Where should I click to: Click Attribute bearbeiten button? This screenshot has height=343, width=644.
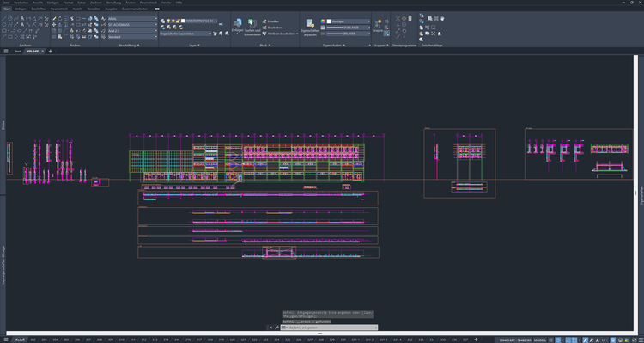(279, 34)
